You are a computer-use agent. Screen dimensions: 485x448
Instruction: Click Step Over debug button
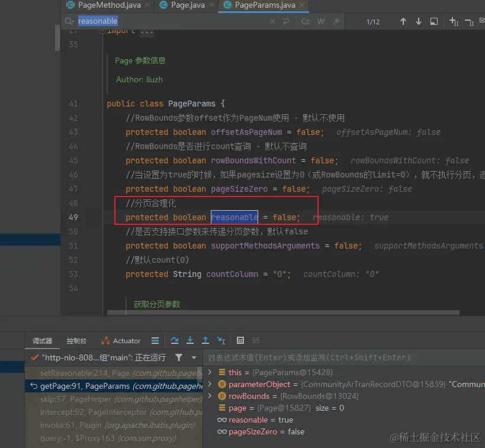(x=175, y=340)
